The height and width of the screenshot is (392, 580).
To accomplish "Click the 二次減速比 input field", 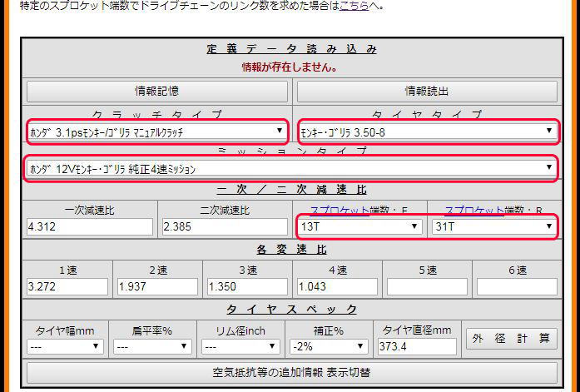I will [x=225, y=226].
